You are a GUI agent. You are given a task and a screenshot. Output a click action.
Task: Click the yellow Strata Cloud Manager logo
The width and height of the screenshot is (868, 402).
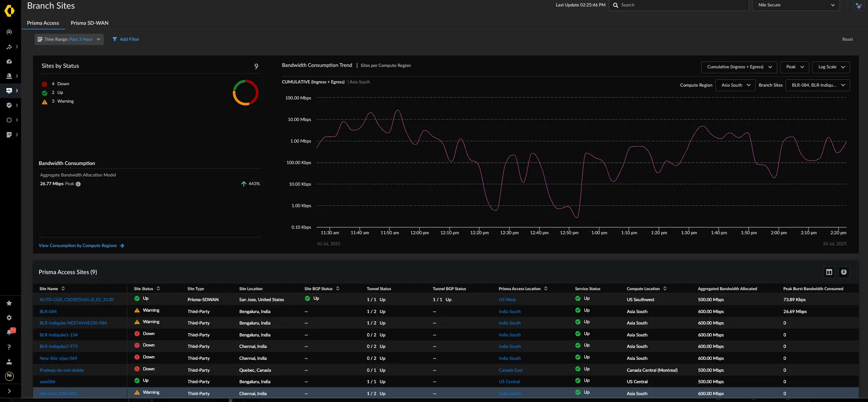[10, 10]
